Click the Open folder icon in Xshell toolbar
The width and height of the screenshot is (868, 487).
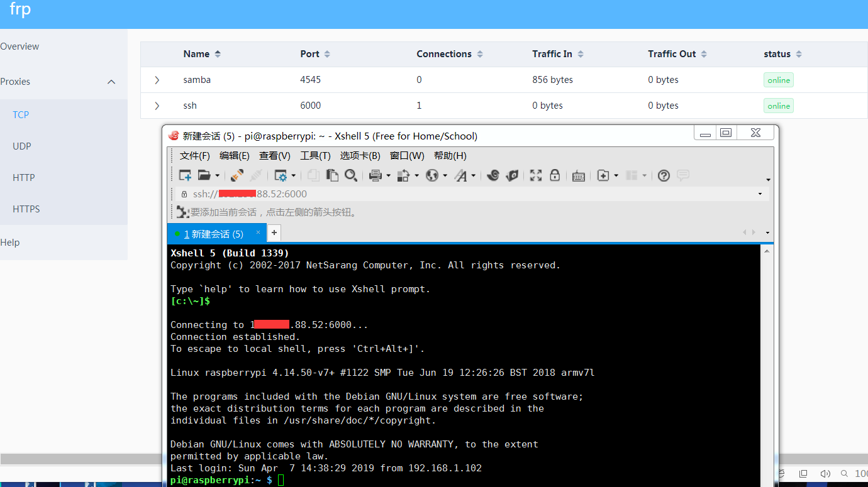pyautogui.click(x=204, y=175)
